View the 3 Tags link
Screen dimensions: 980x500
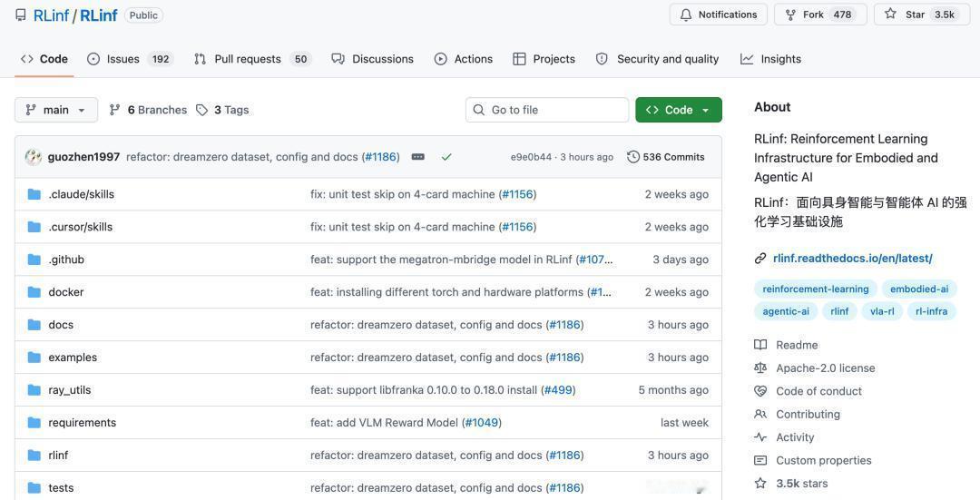coord(222,110)
